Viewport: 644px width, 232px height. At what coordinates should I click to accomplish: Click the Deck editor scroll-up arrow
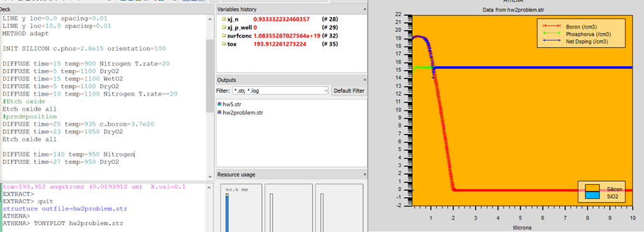210,19
